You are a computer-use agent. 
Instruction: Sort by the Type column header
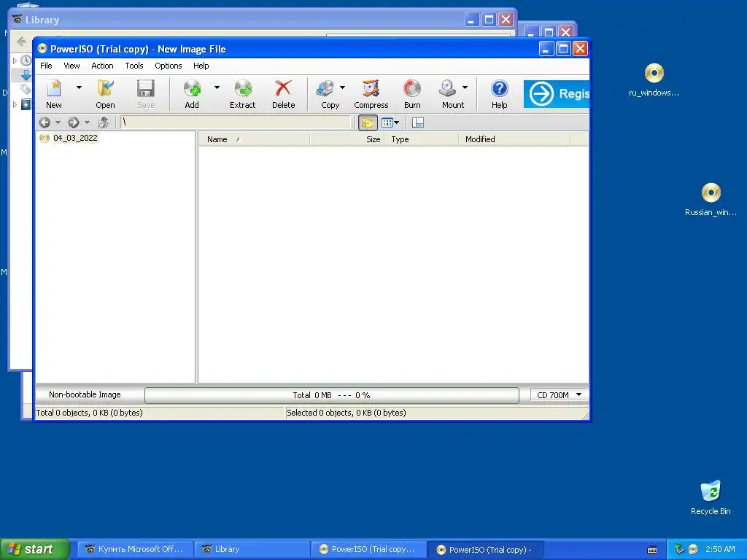point(421,139)
